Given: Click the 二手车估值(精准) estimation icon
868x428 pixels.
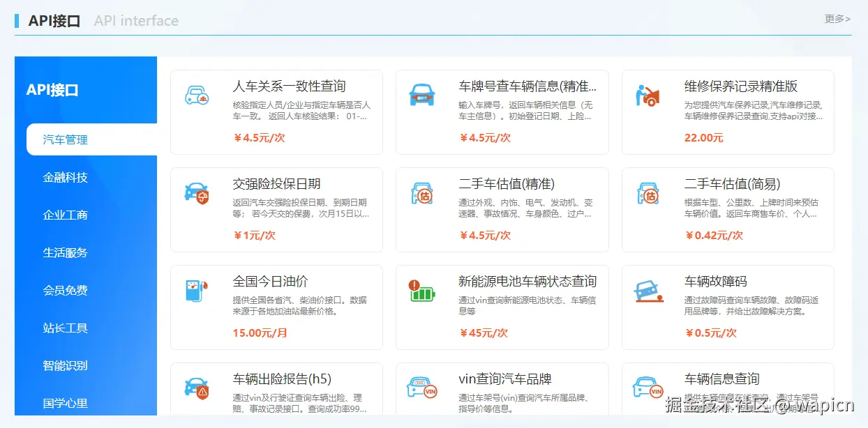Looking at the screenshot, I should click(x=422, y=195).
